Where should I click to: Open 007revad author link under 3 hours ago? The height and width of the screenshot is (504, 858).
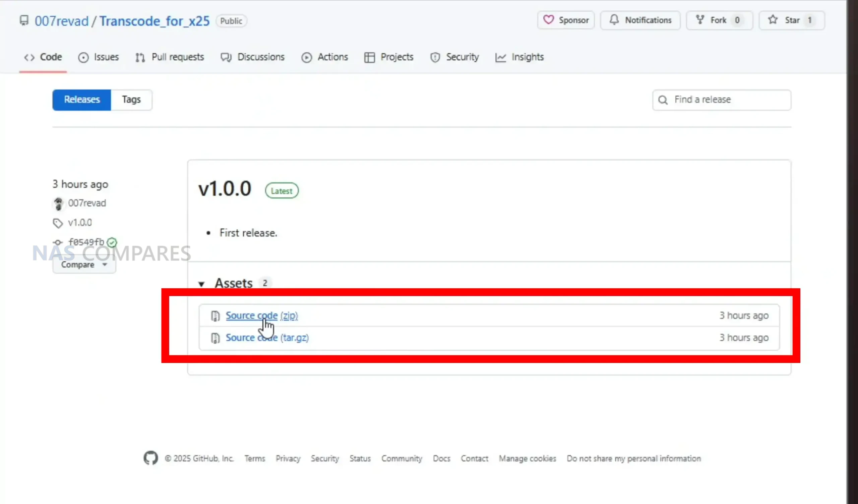click(87, 203)
